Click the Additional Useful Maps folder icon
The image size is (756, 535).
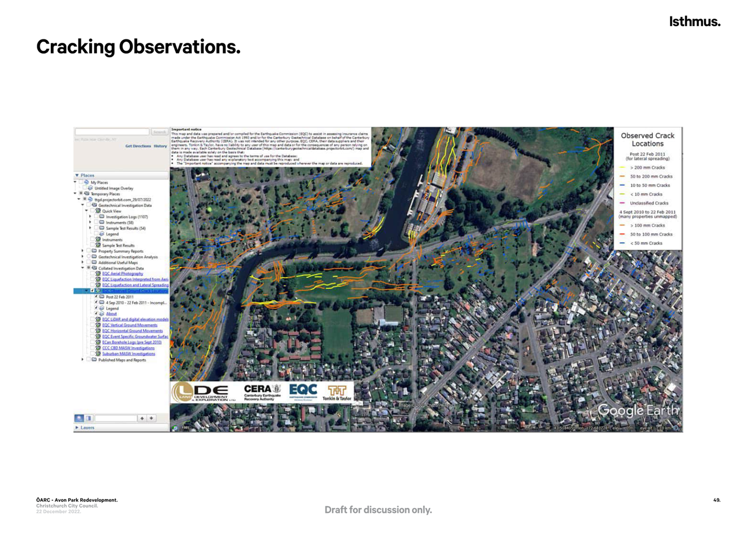[x=94, y=262]
